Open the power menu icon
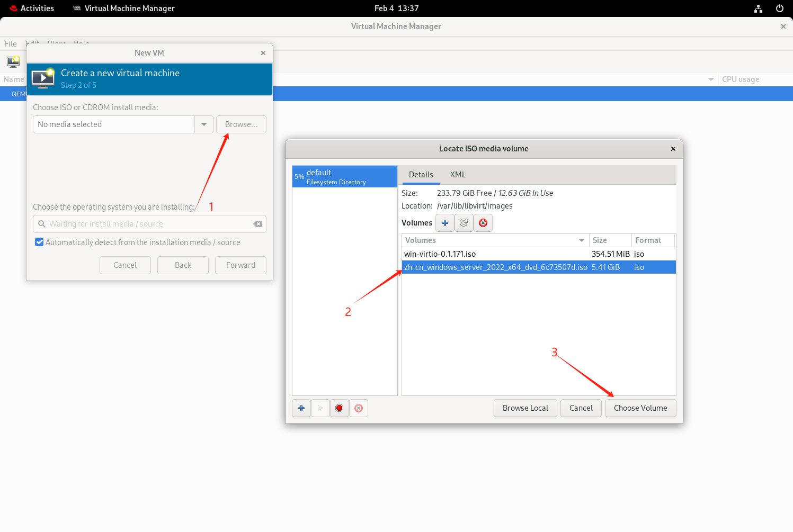The height and width of the screenshot is (532, 793). coord(780,8)
